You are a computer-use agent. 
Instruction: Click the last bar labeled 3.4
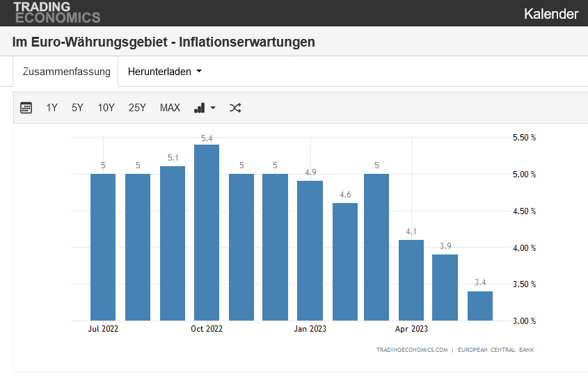coord(480,306)
